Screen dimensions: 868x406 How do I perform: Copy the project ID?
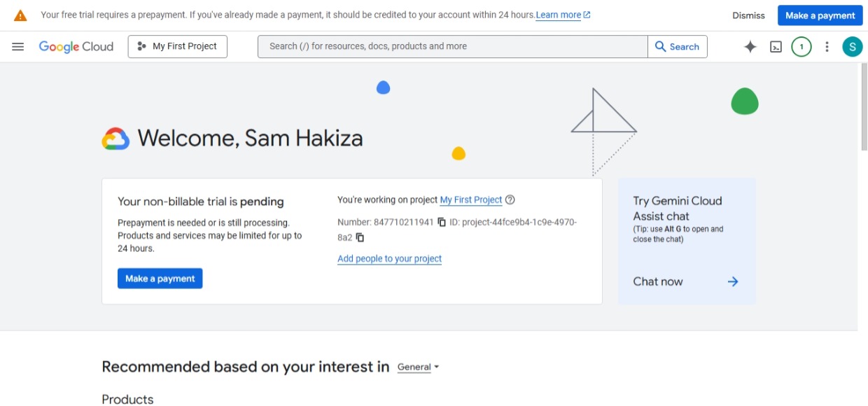click(360, 237)
